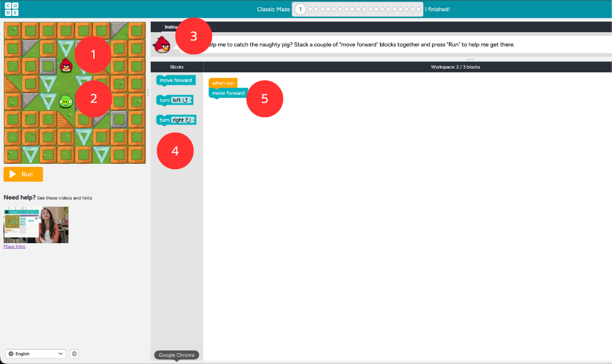Select the move forward block in workspace
Screen dimensions: 612x364
pos(228,93)
